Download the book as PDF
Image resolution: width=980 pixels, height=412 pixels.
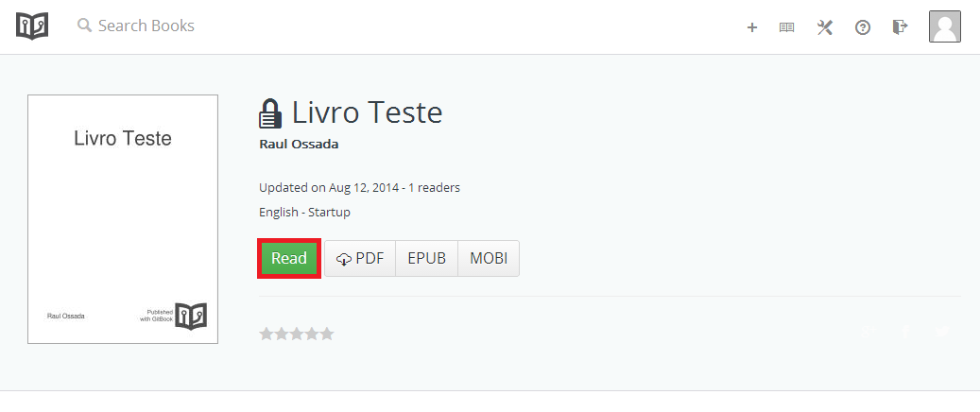click(359, 258)
